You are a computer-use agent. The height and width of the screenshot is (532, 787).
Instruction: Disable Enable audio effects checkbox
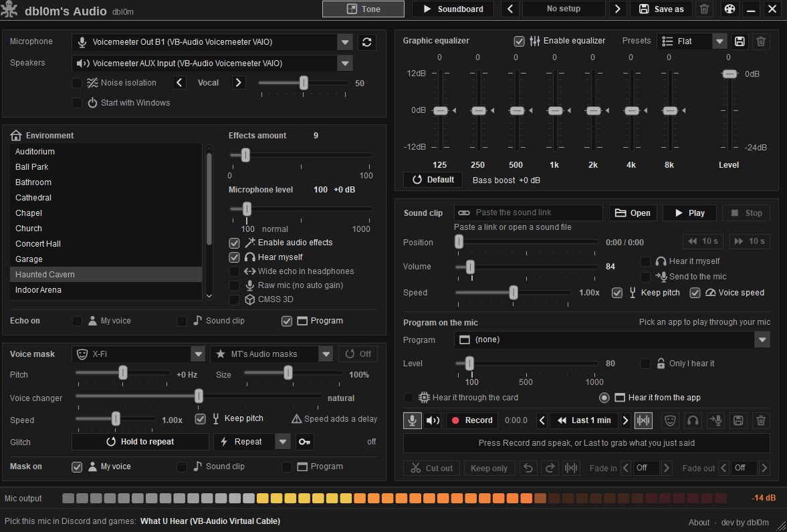click(x=235, y=243)
